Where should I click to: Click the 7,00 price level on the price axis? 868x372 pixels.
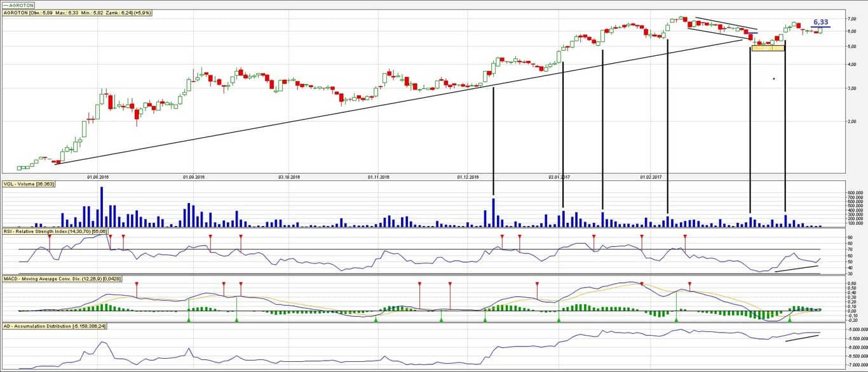850,18
